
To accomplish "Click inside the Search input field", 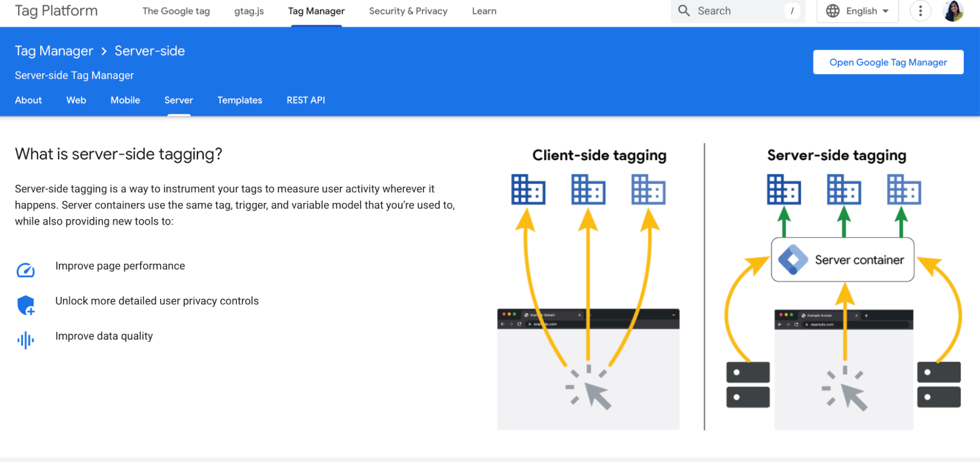I will pos(730,10).
